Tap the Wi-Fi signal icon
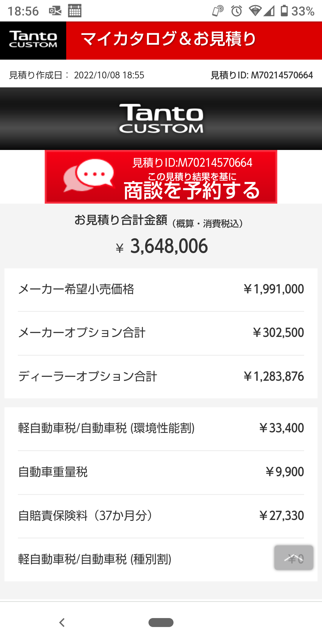 pos(255,11)
